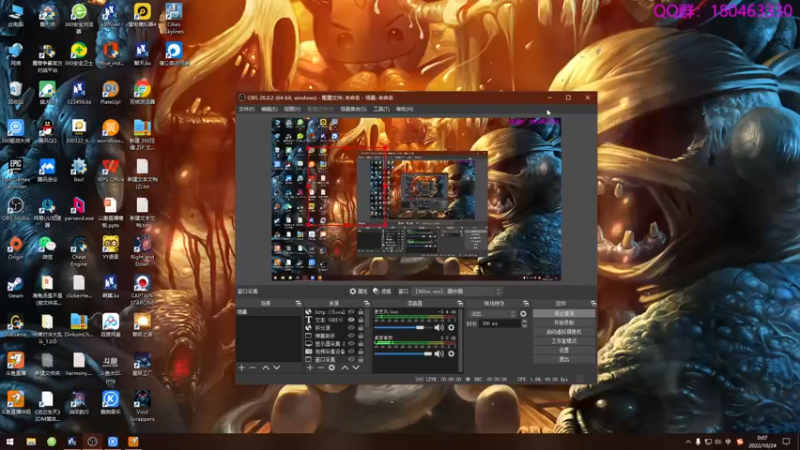
Task: Move scene down in the Scenes dock
Action: pos(277,367)
